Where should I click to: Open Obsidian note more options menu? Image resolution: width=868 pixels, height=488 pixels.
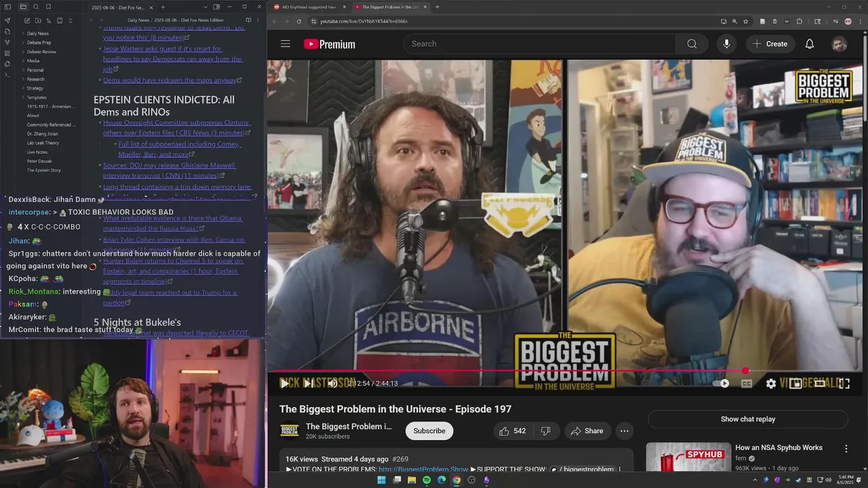(259, 20)
